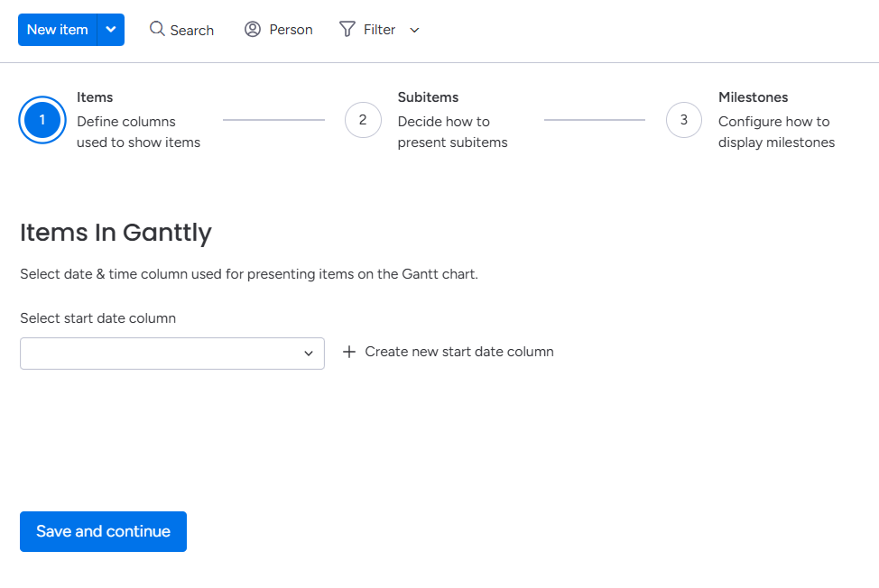
Task: Open the New item dropdown arrow
Action: [x=111, y=30]
